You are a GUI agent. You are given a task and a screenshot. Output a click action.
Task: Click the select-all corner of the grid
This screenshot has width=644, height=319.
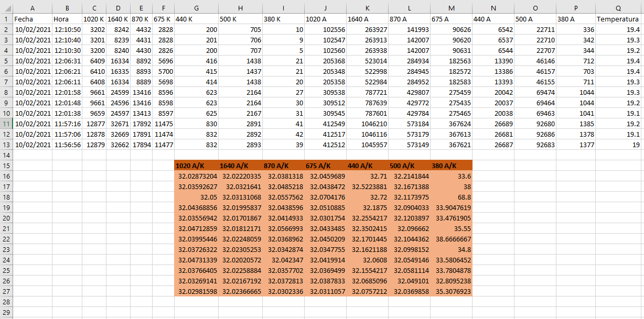click(6, 8)
